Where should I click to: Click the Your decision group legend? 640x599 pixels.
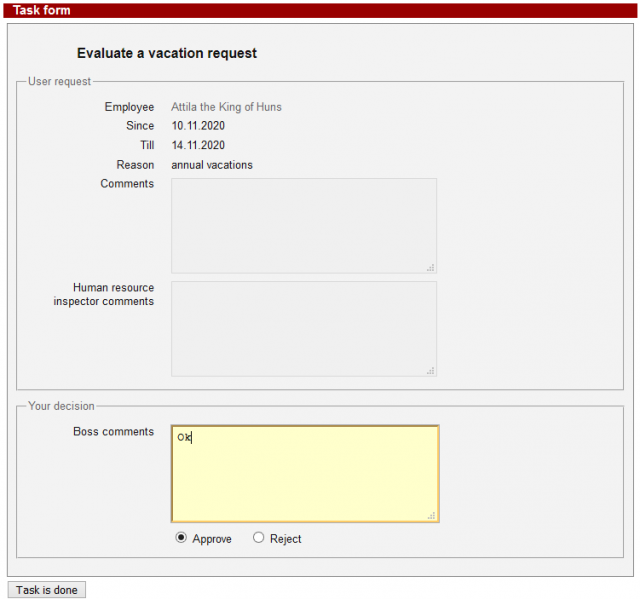tap(61, 406)
